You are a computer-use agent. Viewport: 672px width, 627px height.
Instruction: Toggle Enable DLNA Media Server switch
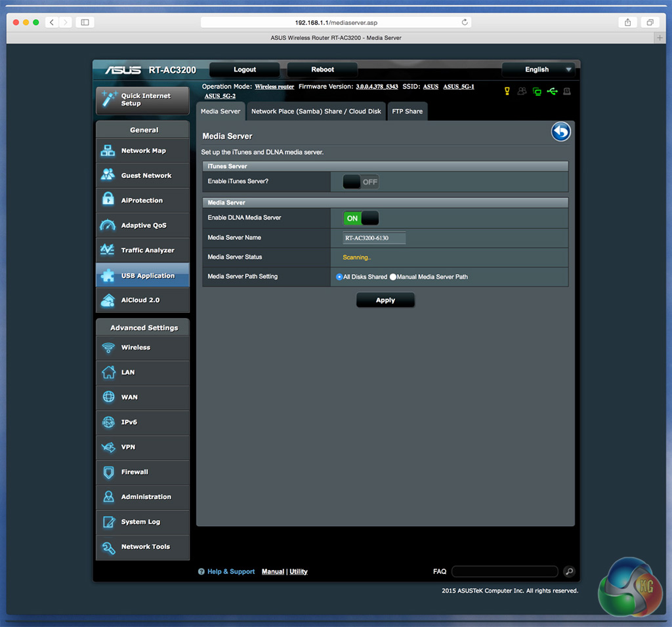tap(360, 218)
